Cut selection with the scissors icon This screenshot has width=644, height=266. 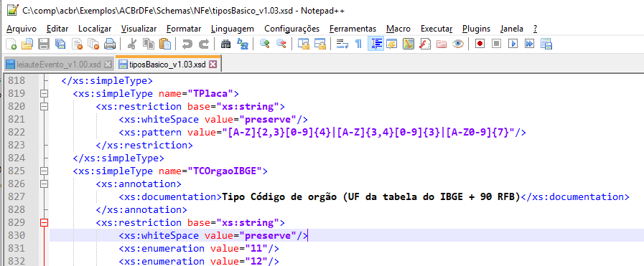coord(132,44)
